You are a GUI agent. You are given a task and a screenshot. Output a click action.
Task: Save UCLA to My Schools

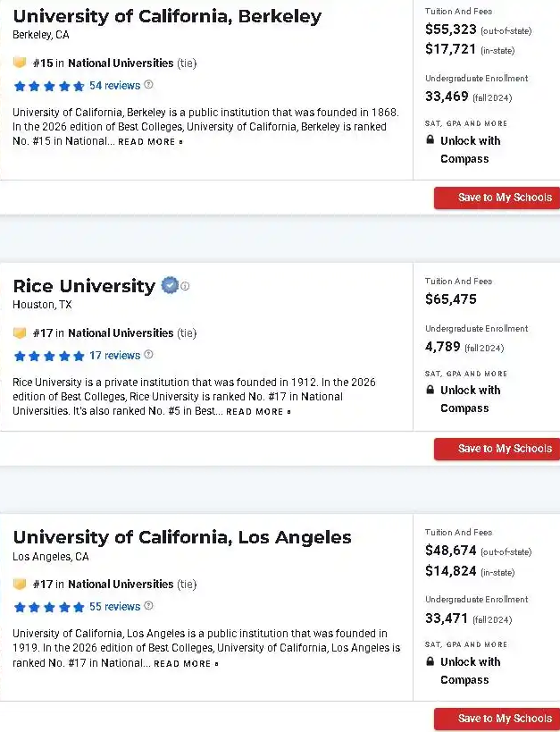pos(497,719)
